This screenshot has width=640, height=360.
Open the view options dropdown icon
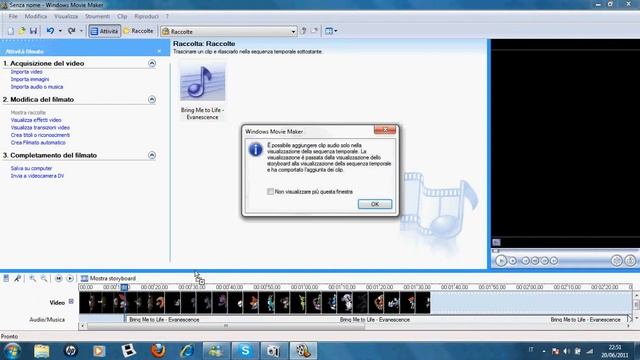click(331, 31)
